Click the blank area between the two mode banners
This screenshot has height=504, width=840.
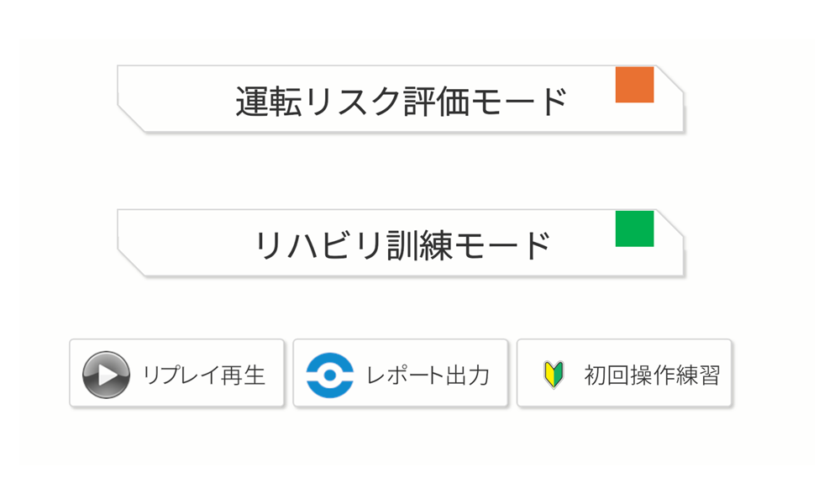[x=402, y=171]
